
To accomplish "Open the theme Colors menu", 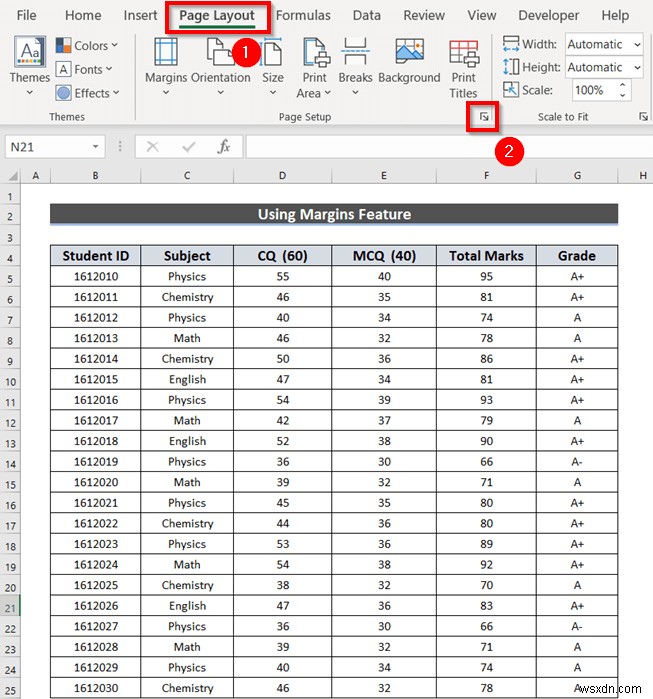I will click(x=87, y=45).
